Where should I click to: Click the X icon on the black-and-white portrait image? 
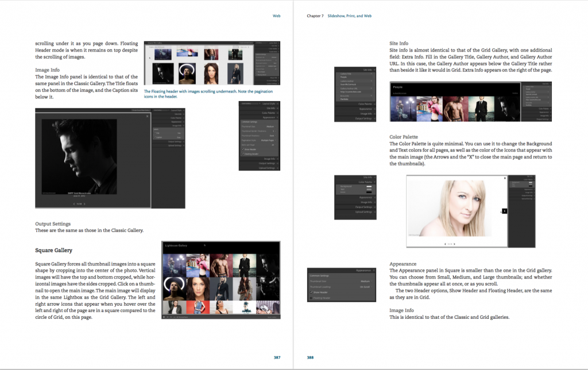point(147,117)
